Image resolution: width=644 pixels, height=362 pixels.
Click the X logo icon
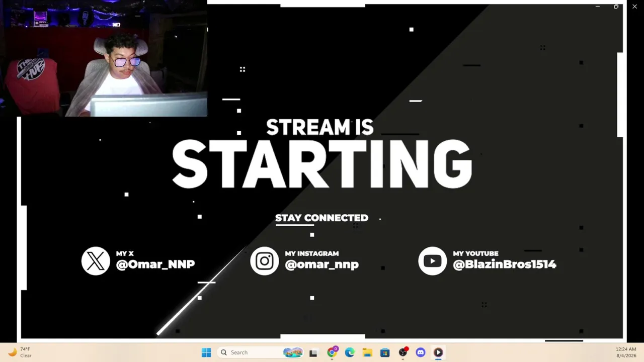pyautogui.click(x=96, y=261)
